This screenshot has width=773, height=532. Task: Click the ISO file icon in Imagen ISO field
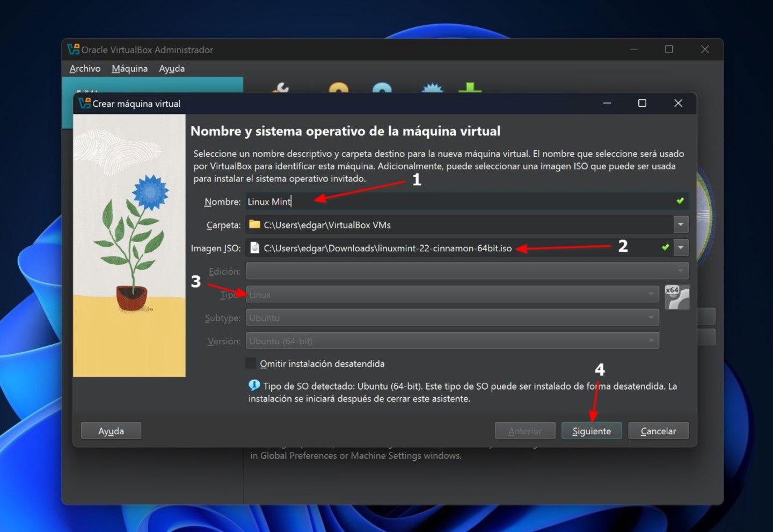click(x=254, y=247)
